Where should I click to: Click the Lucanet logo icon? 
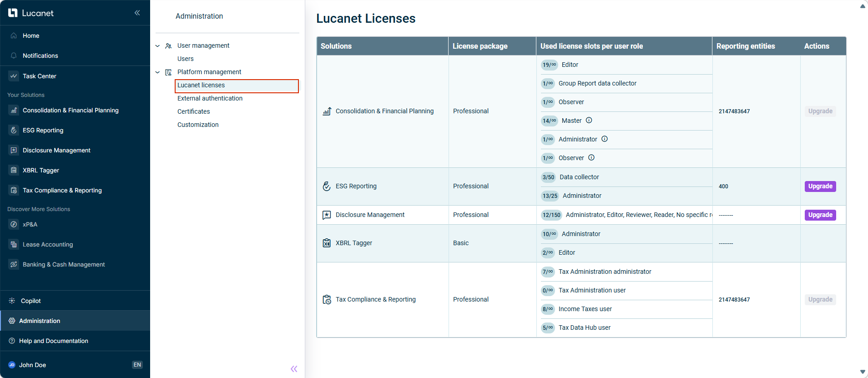[x=13, y=13]
